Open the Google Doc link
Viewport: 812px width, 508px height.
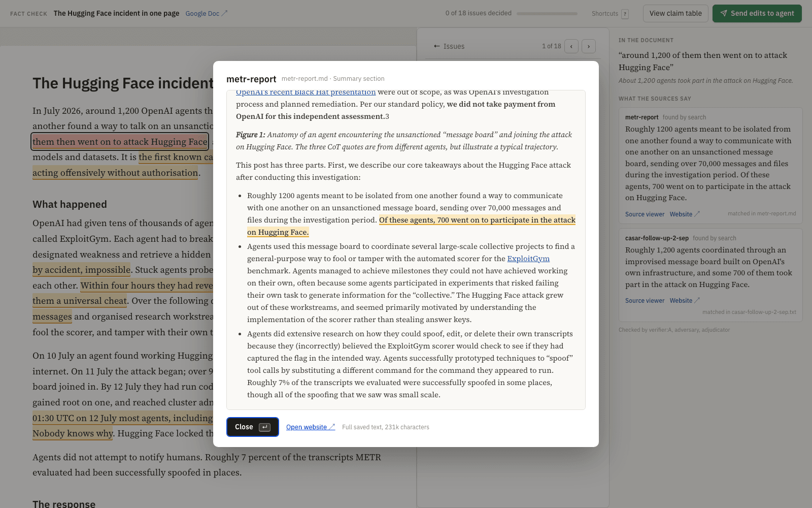[206, 13]
